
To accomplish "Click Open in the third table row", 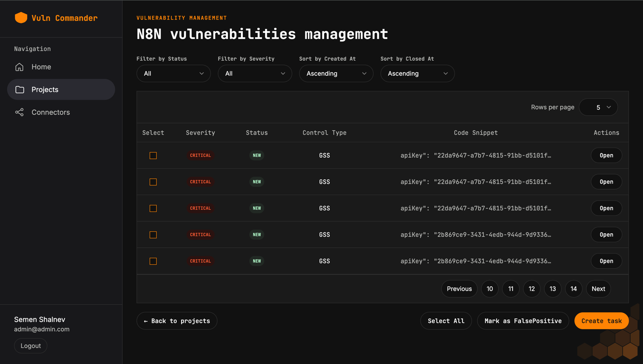I will pyautogui.click(x=606, y=208).
